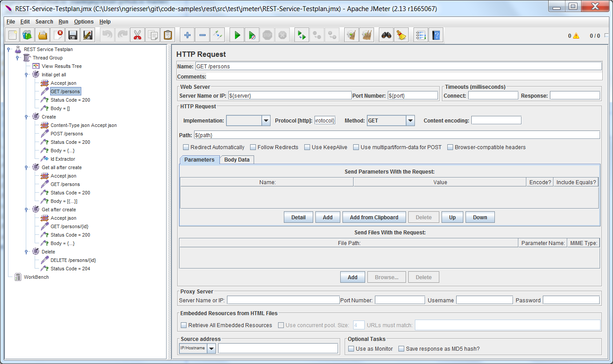Open the Options menu

click(x=84, y=22)
